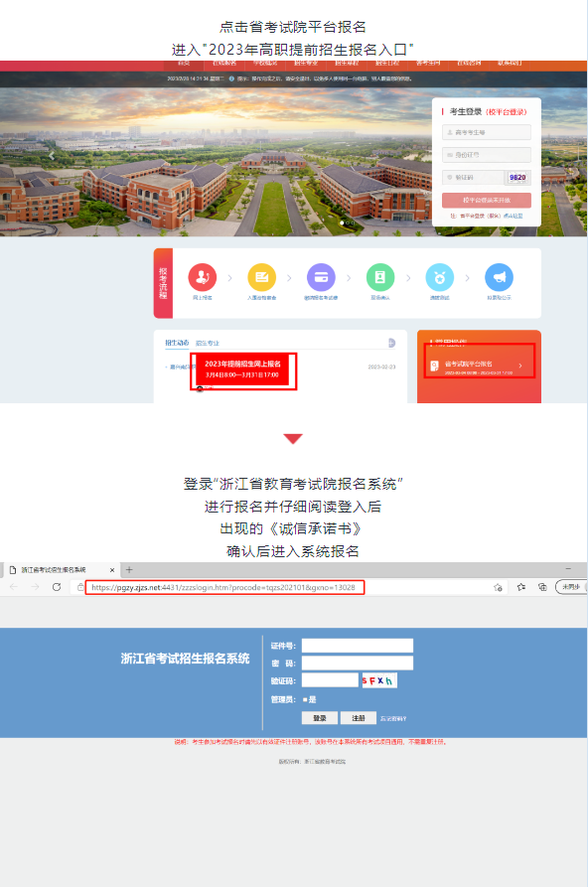Click the more icon in 招生动态 panel
This screenshot has width=588, height=887.
tap(391, 343)
